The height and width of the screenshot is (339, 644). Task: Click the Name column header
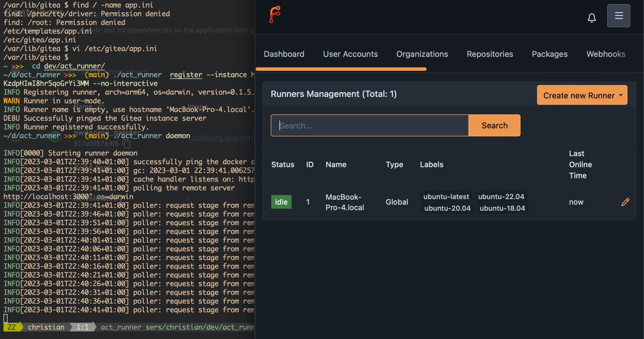click(336, 164)
